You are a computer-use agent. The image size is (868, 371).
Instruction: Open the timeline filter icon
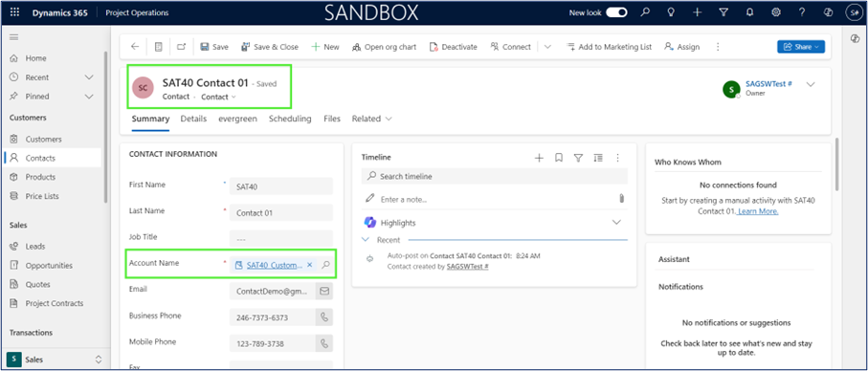pyautogui.click(x=578, y=158)
